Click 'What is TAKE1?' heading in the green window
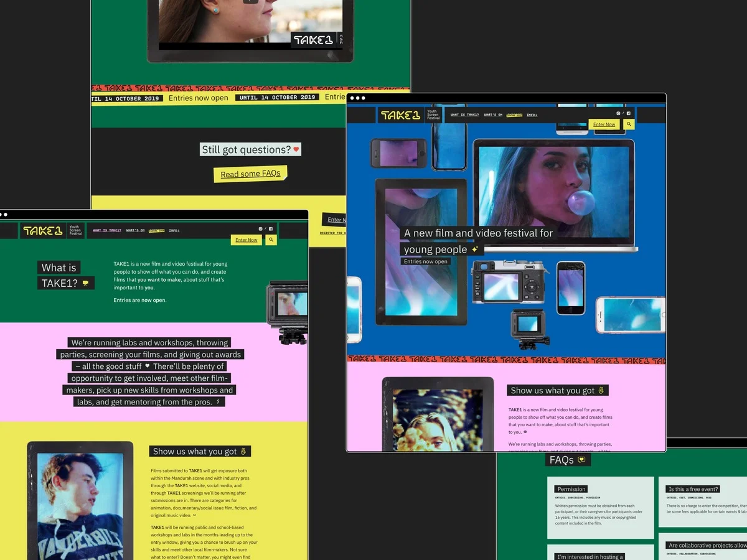 [x=66, y=275]
